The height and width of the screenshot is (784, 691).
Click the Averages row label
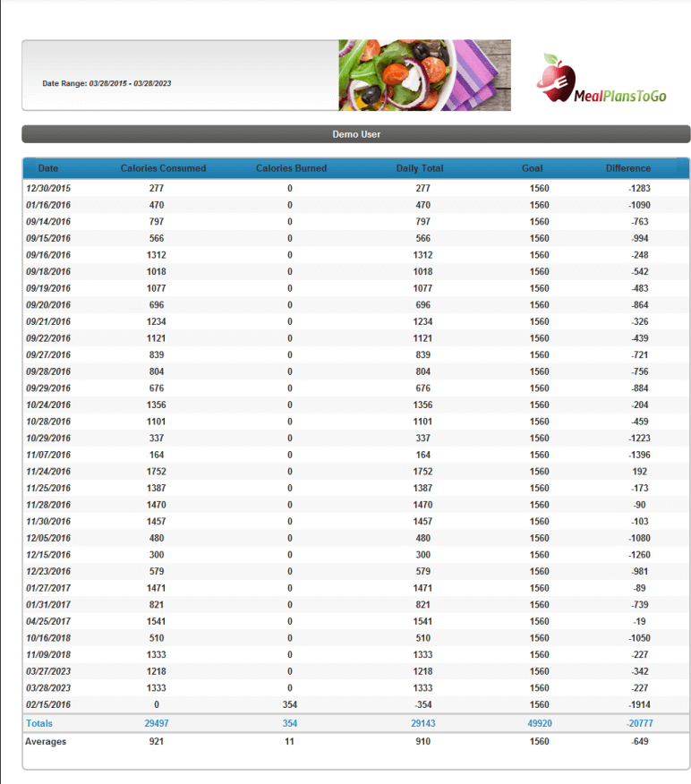pyautogui.click(x=46, y=742)
